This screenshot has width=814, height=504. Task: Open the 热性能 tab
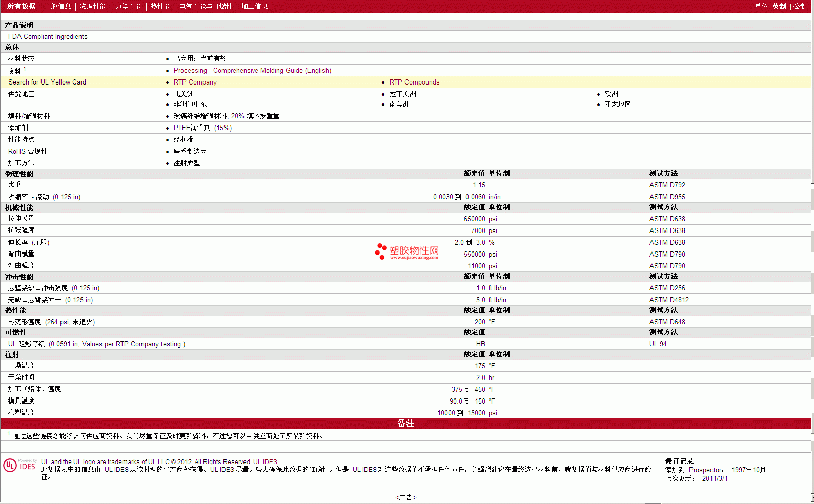pyautogui.click(x=160, y=7)
